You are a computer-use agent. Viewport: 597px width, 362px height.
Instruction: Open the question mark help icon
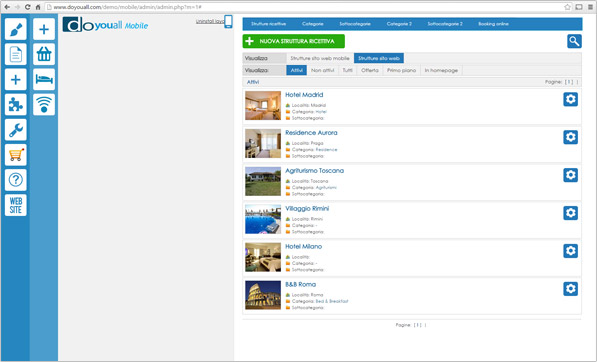[16, 180]
